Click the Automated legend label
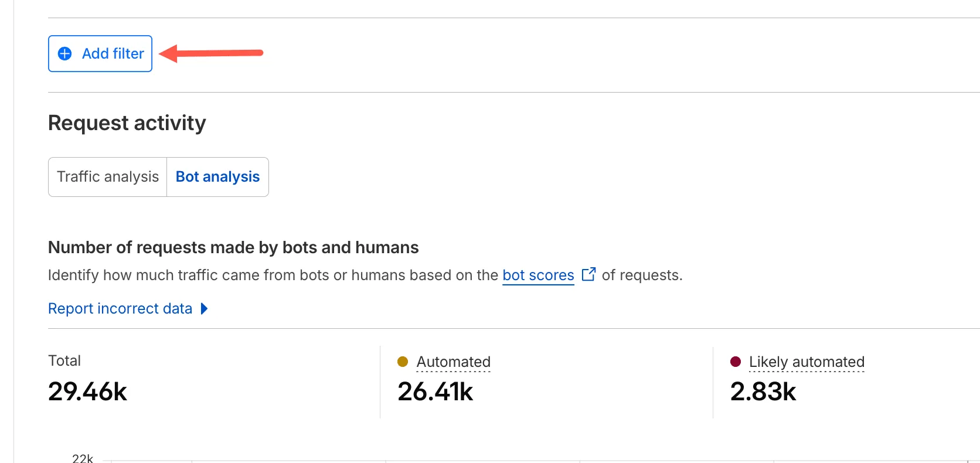Viewport: 980px width, 463px height. click(453, 362)
